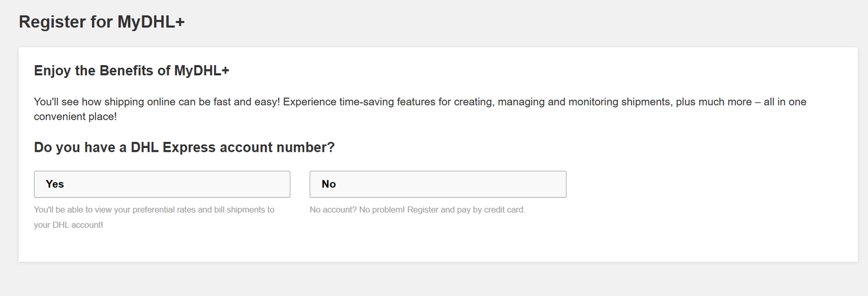
Task: Click the bold 'No' label text
Action: pyautogui.click(x=329, y=184)
